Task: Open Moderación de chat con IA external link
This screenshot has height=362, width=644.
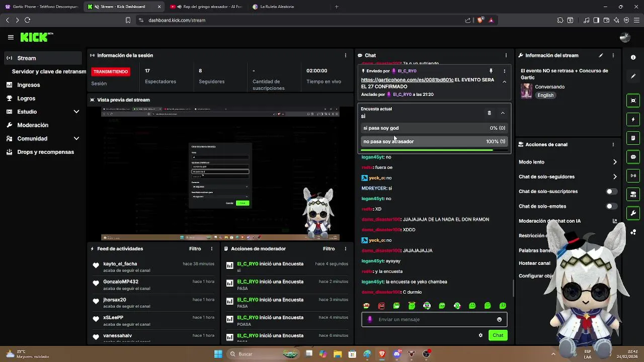Action: [x=614, y=221]
